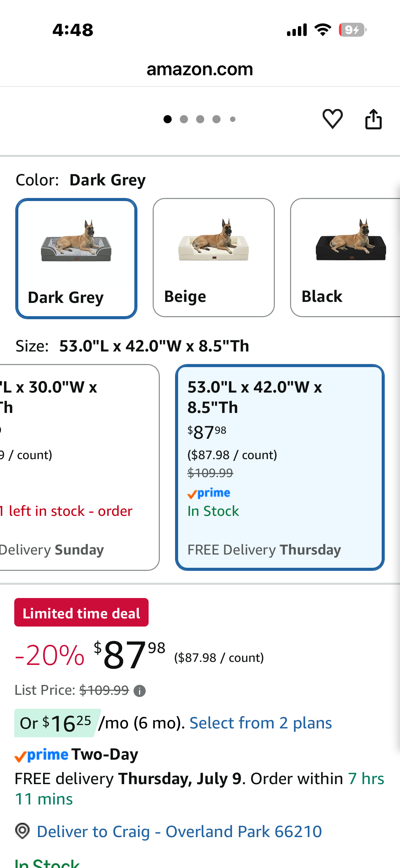This screenshot has width=400, height=868.
Task: Select the Black color option
Action: point(345,258)
